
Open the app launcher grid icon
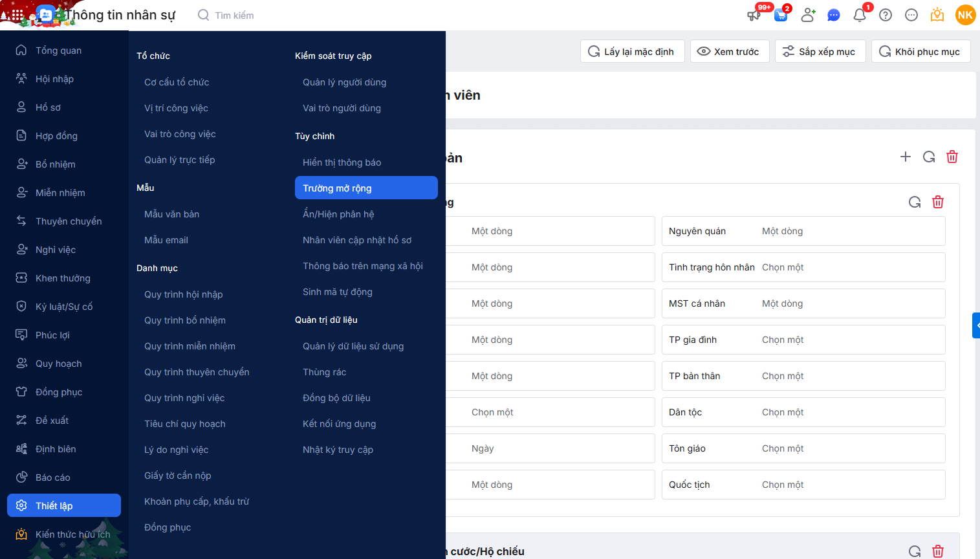(x=17, y=14)
